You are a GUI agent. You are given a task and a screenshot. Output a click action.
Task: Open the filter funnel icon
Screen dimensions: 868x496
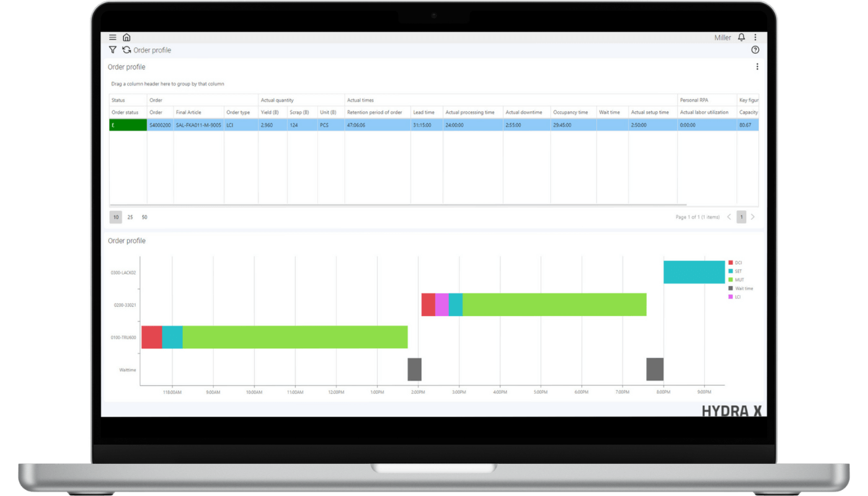[112, 50]
